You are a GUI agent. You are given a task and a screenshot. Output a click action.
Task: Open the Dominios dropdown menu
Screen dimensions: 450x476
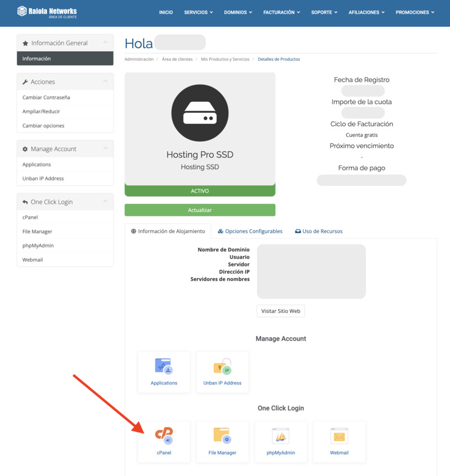click(x=238, y=12)
